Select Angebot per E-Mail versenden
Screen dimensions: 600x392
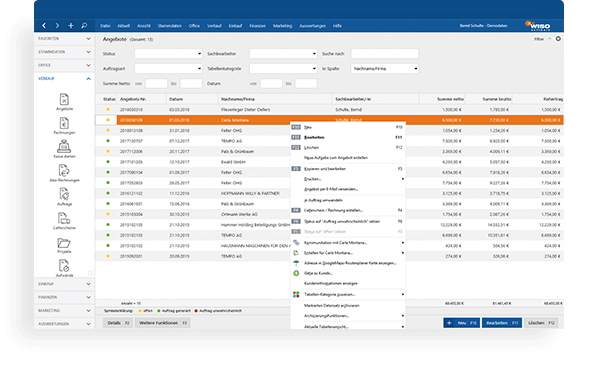point(347,189)
